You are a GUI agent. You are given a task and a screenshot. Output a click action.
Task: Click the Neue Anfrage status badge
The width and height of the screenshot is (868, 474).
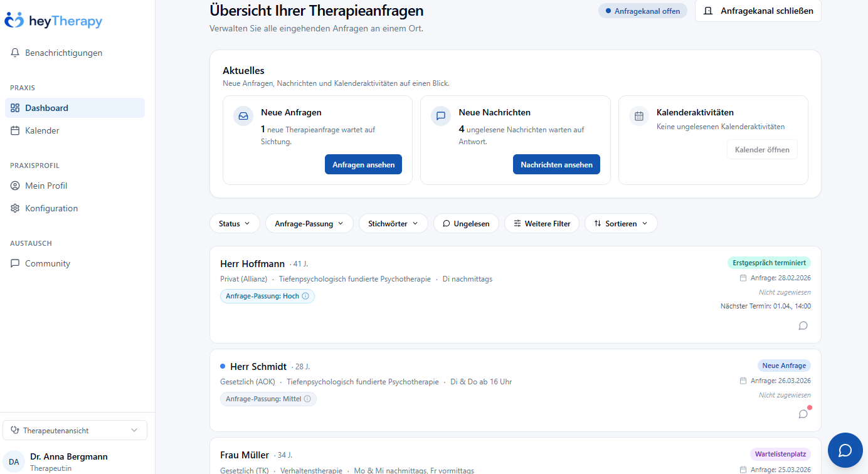(x=784, y=366)
